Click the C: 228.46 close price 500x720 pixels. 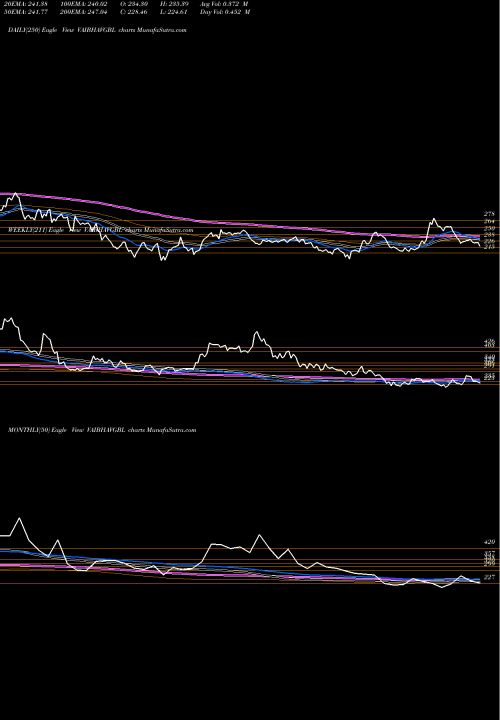pos(135,12)
